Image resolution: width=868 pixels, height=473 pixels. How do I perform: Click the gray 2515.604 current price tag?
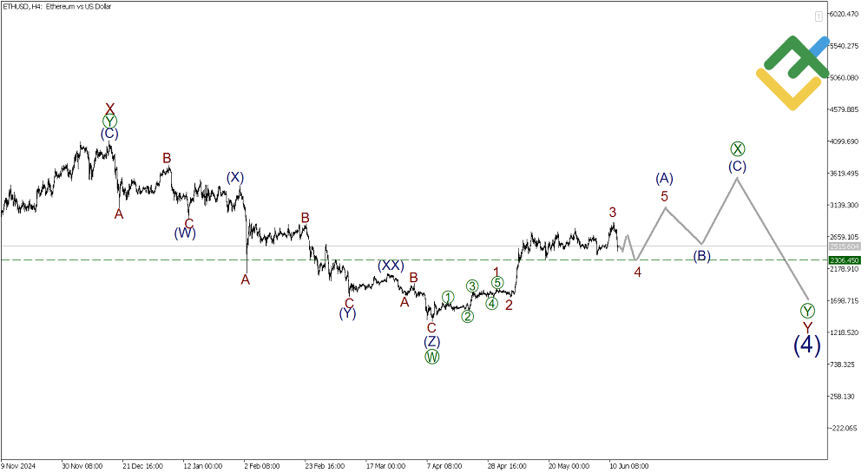[x=844, y=246]
